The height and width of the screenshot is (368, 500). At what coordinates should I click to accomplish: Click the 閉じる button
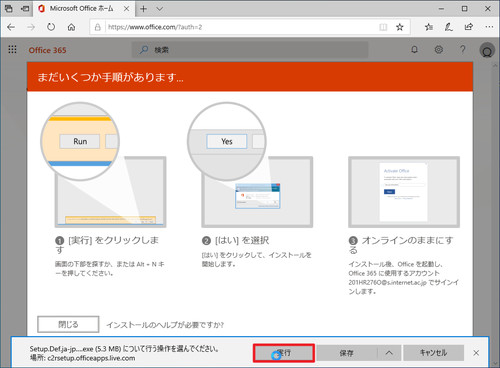point(68,324)
